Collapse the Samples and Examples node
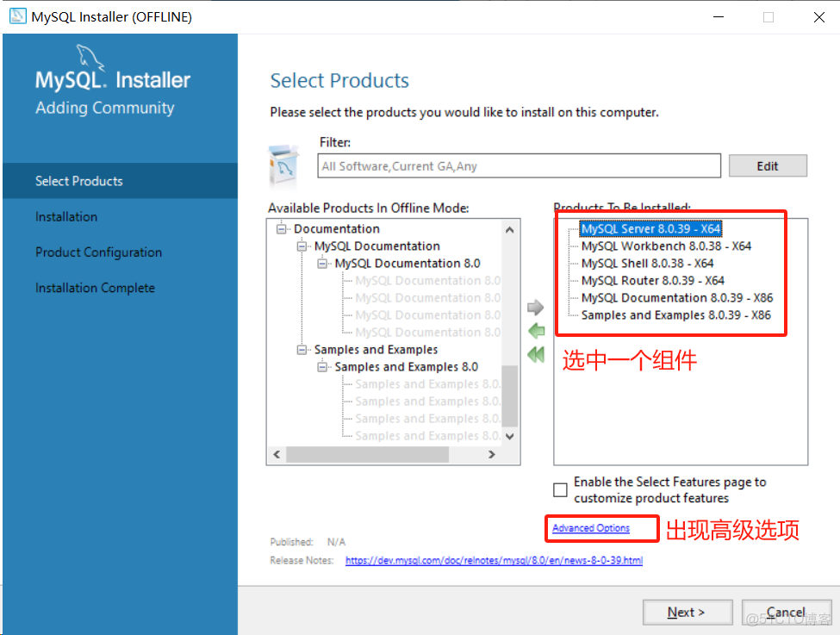 pyautogui.click(x=302, y=350)
